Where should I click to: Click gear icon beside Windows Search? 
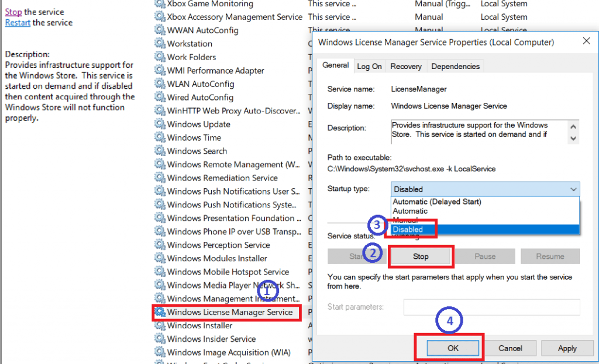(x=160, y=150)
